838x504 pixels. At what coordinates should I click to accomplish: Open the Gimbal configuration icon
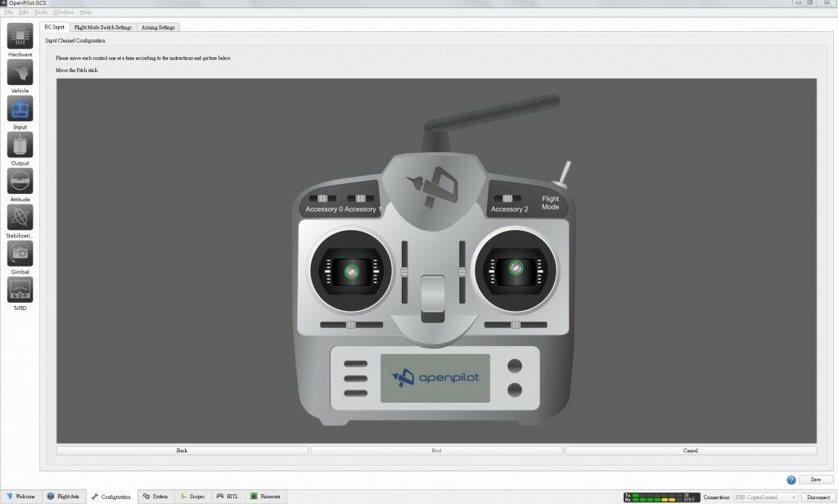click(x=20, y=254)
